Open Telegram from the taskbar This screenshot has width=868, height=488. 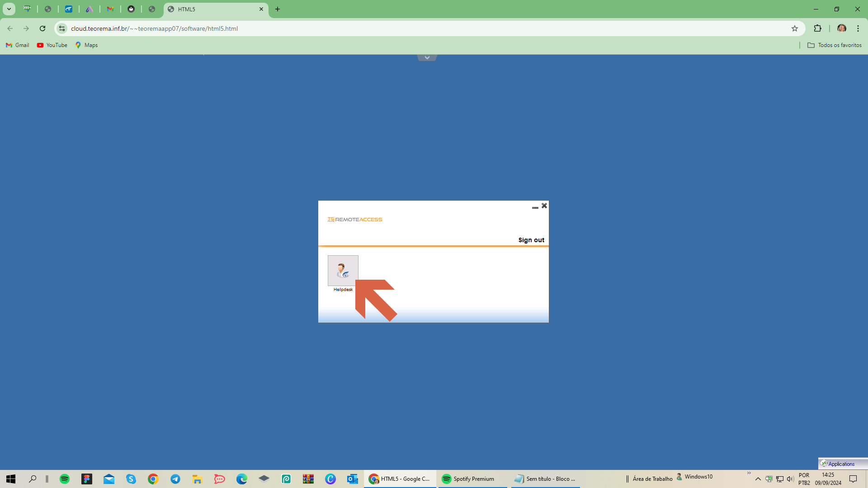point(175,479)
